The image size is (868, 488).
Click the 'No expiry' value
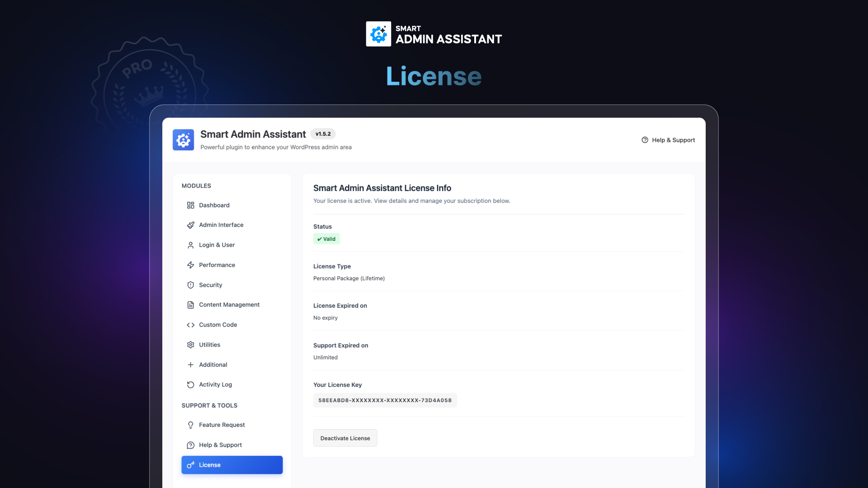point(325,318)
